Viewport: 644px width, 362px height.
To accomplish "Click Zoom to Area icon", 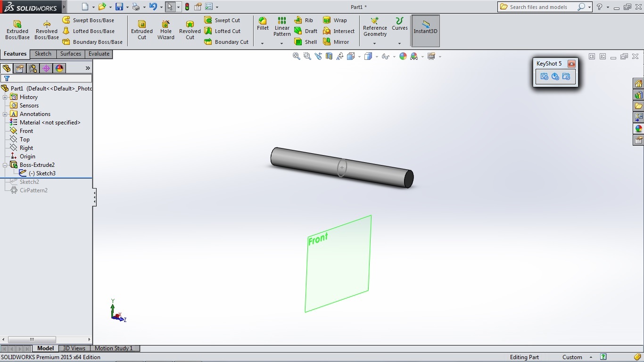I will tap(307, 56).
